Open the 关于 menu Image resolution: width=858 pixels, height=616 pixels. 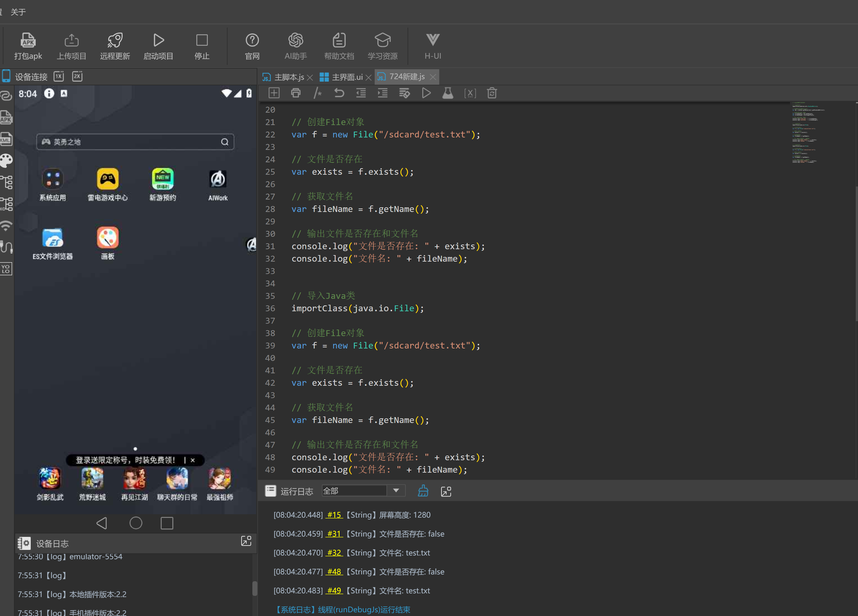coord(18,12)
